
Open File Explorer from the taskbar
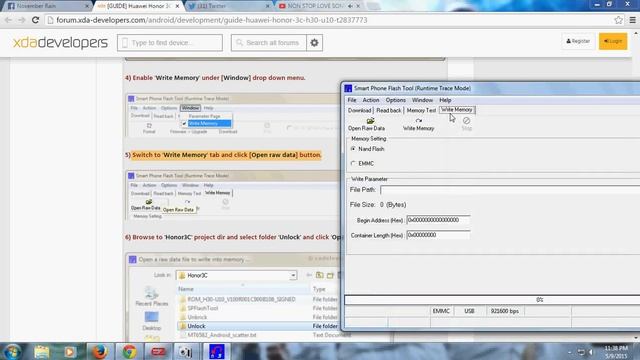42,351
